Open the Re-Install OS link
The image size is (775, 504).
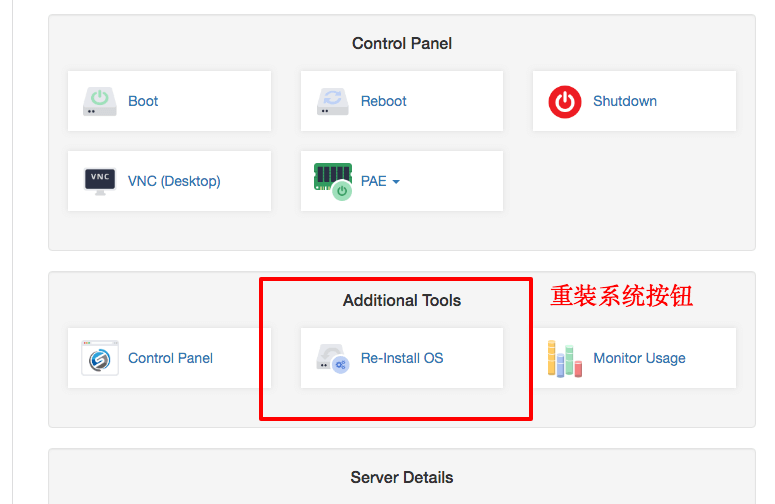pyautogui.click(x=402, y=358)
